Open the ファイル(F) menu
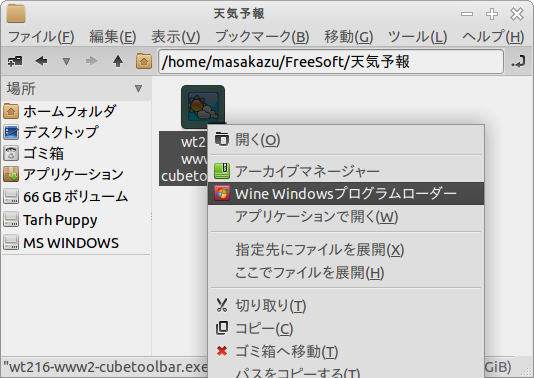 [41, 37]
